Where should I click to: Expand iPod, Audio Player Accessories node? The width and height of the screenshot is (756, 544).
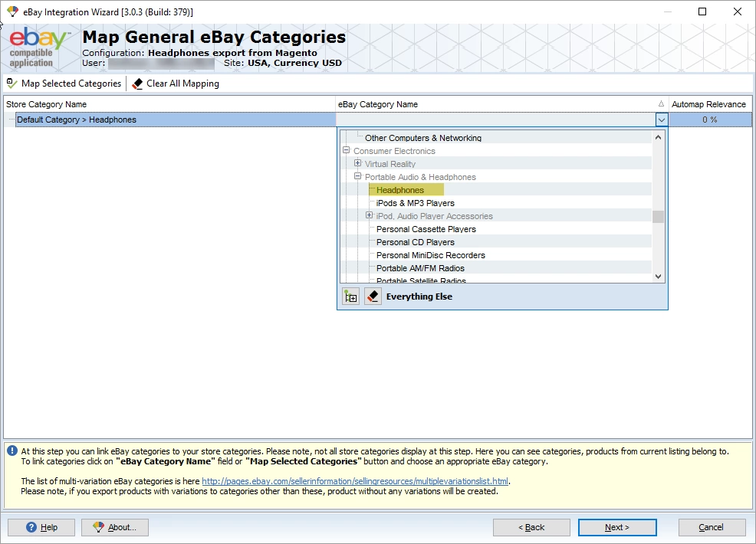point(370,215)
